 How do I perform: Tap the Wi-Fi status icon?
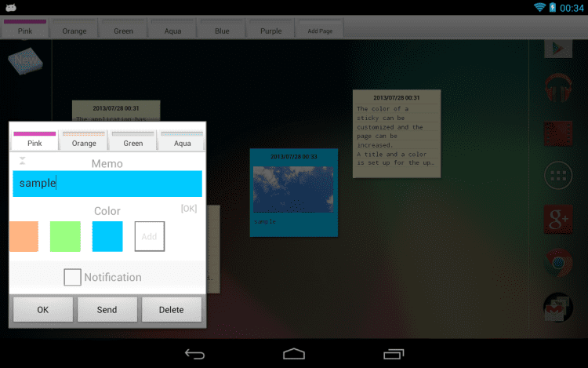tap(539, 7)
